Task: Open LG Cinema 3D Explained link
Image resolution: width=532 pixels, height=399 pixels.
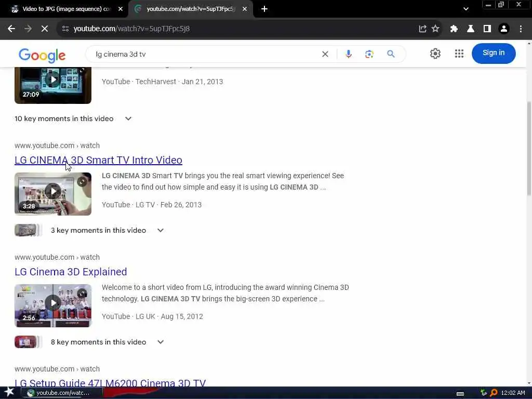Action: 71,272
